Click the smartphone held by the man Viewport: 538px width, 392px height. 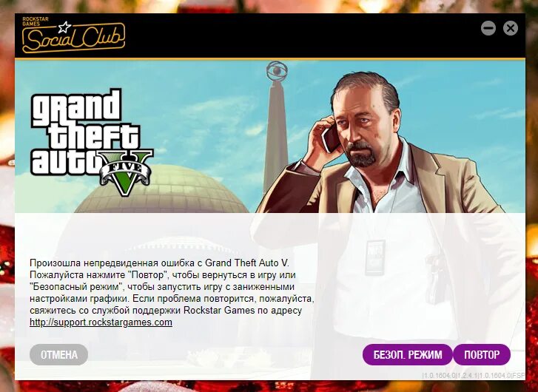[331, 138]
